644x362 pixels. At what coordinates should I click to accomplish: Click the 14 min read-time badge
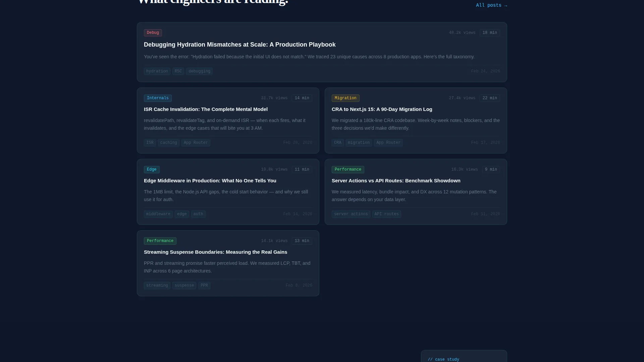302,98
